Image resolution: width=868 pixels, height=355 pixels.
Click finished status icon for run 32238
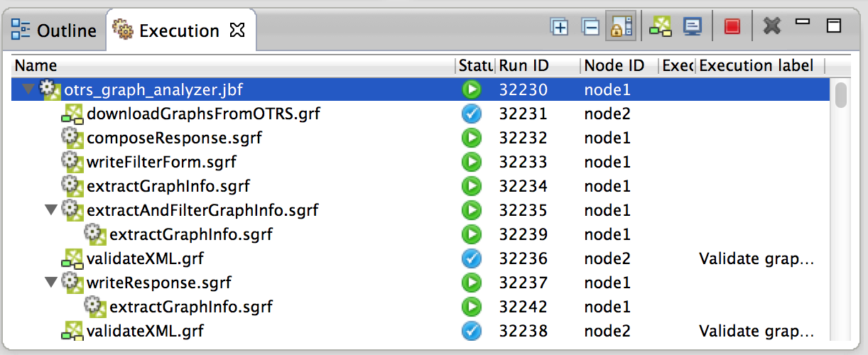[471, 332]
